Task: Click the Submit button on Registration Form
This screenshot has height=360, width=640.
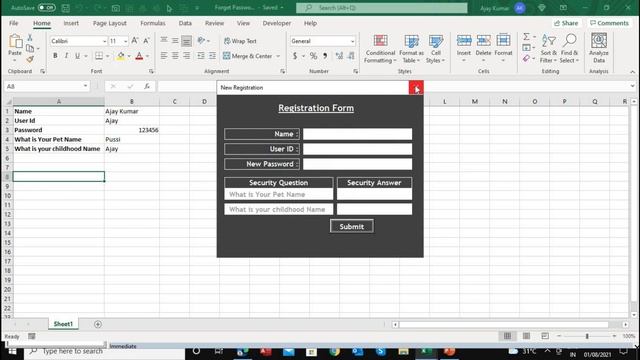Action: [351, 227]
